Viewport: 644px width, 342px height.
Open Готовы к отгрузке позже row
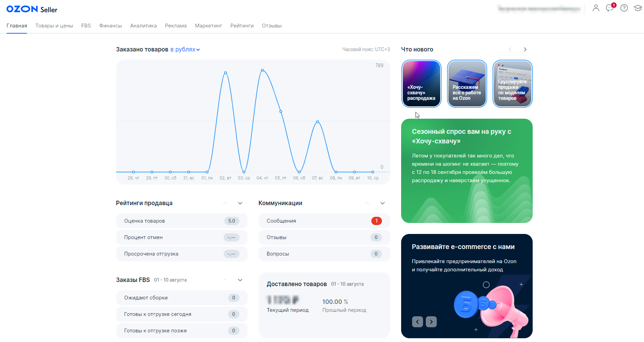[x=182, y=331]
